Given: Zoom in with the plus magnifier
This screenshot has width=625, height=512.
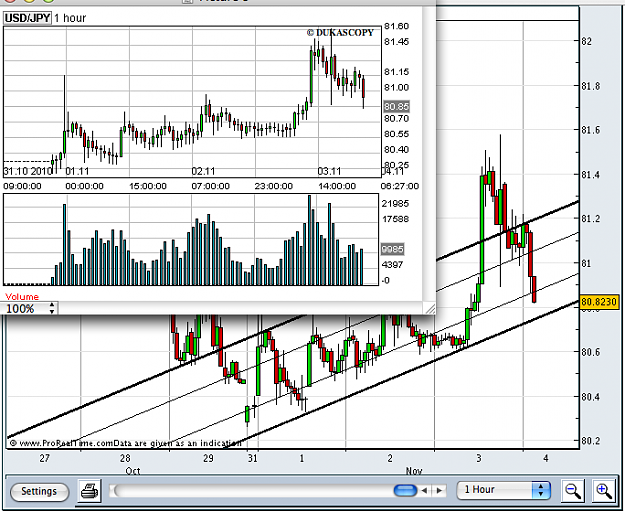Looking at the screenshot, I should pyautogui.click(x=603, y=490).
